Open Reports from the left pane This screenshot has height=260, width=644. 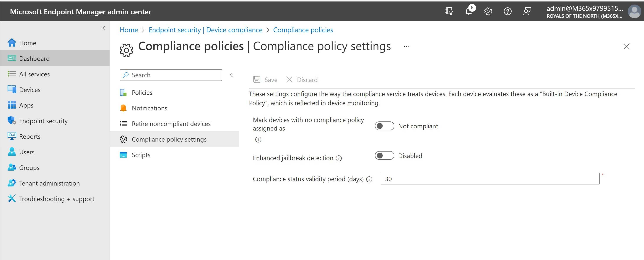[11, 136]
